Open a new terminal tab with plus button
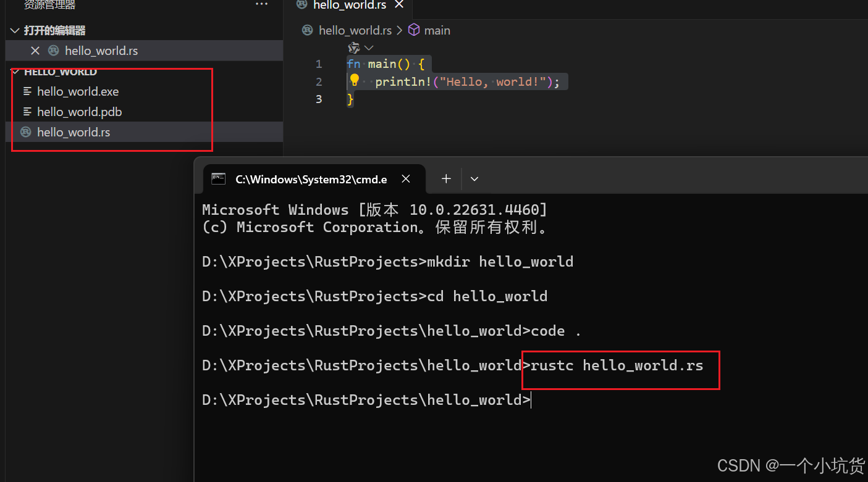The image size is (868, 482). 446,179
